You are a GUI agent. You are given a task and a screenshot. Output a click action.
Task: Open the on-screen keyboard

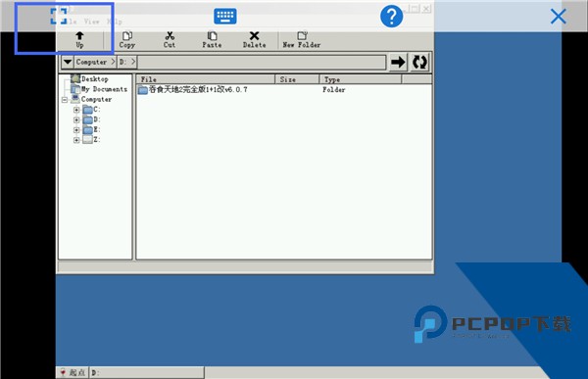click(225, 16)
